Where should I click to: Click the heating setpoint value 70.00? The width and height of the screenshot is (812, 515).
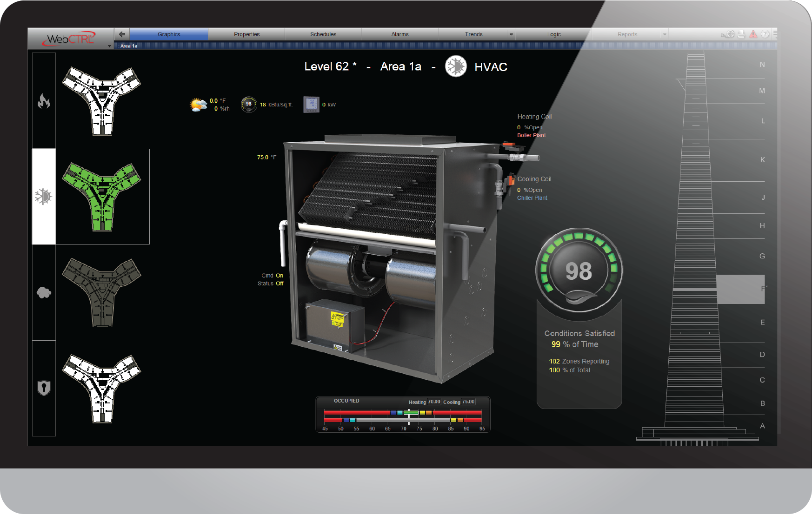tap(434, 402)
